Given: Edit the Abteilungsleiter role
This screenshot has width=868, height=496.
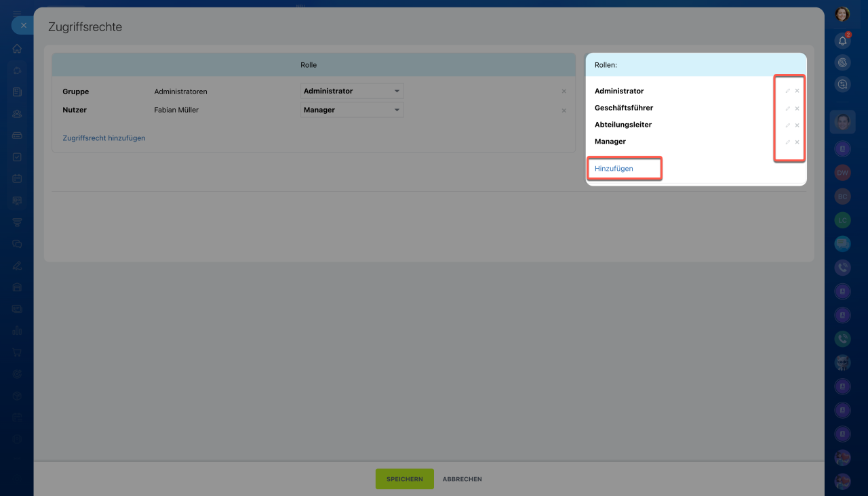Looking at the screenshot, I should tap(787, 125).
